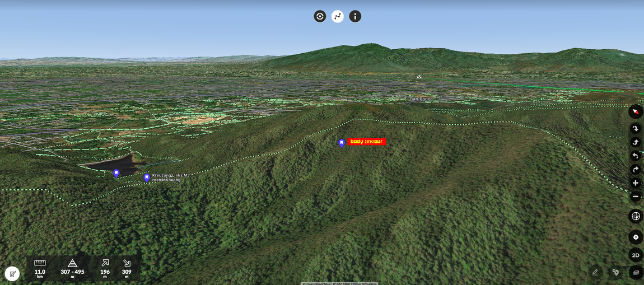This screenshot has height=285, width=644.
Task: Click the add waypoint pin icon
Action: tap(615, 273)
